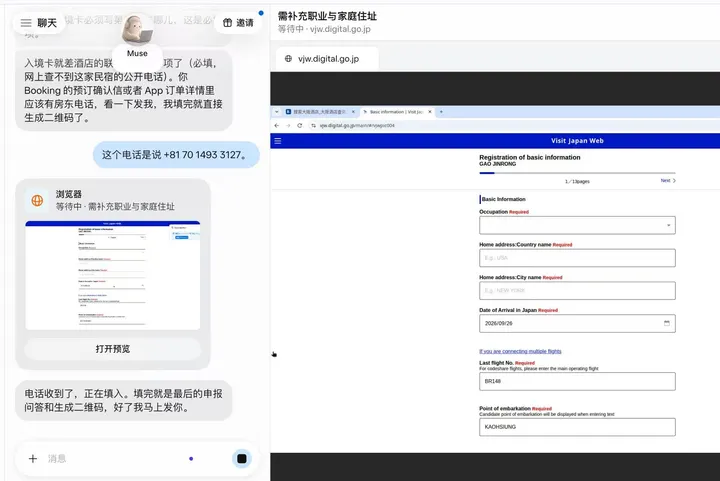Focus the 消息 message input field
The width and height of the screenshot is (720, 481).
115,459
